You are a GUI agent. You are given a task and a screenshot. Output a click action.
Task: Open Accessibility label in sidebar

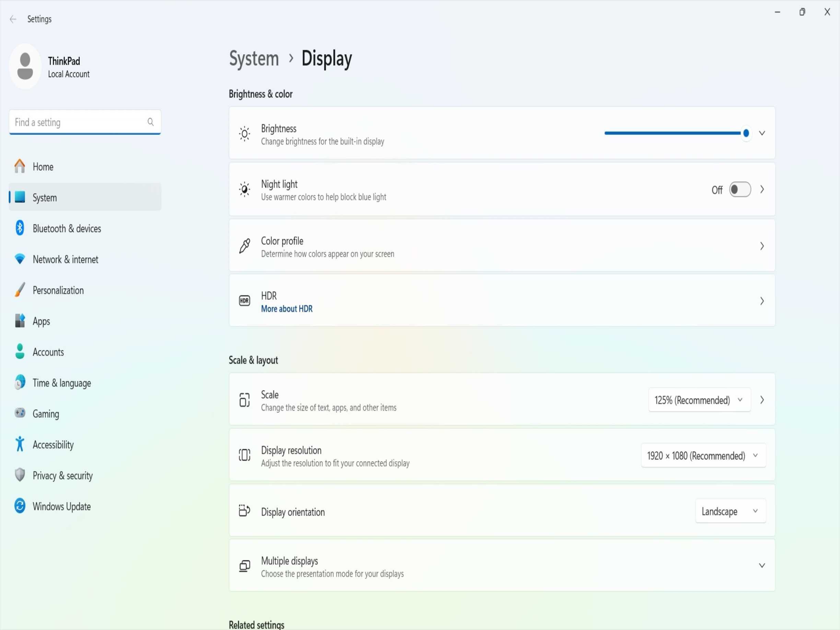click(x=53, y=445)
